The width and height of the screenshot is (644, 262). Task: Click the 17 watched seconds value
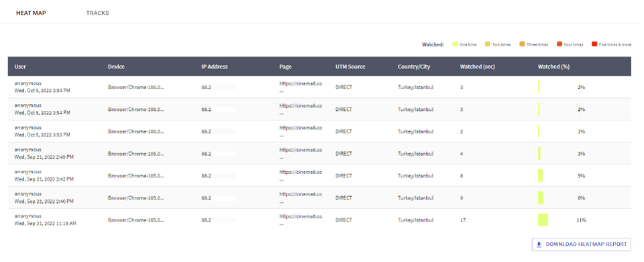[463, 220]
